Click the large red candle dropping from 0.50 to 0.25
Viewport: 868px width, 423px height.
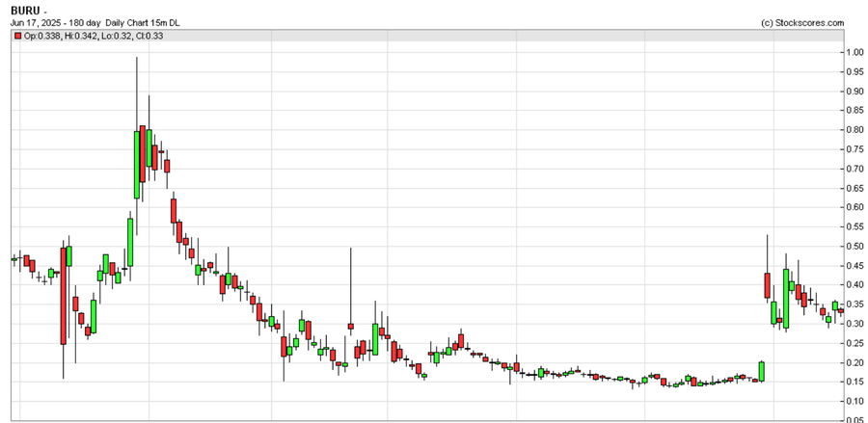(63, 296)
